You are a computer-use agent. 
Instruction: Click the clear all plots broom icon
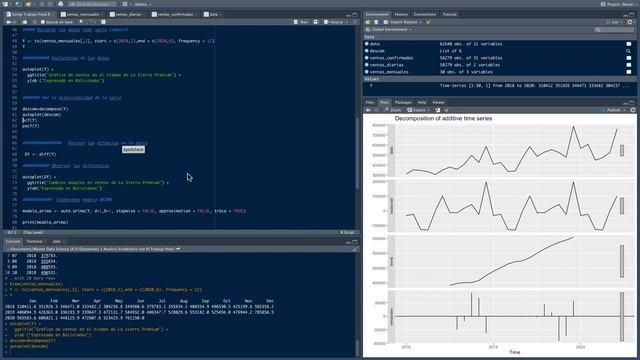[x=446, y=110]
